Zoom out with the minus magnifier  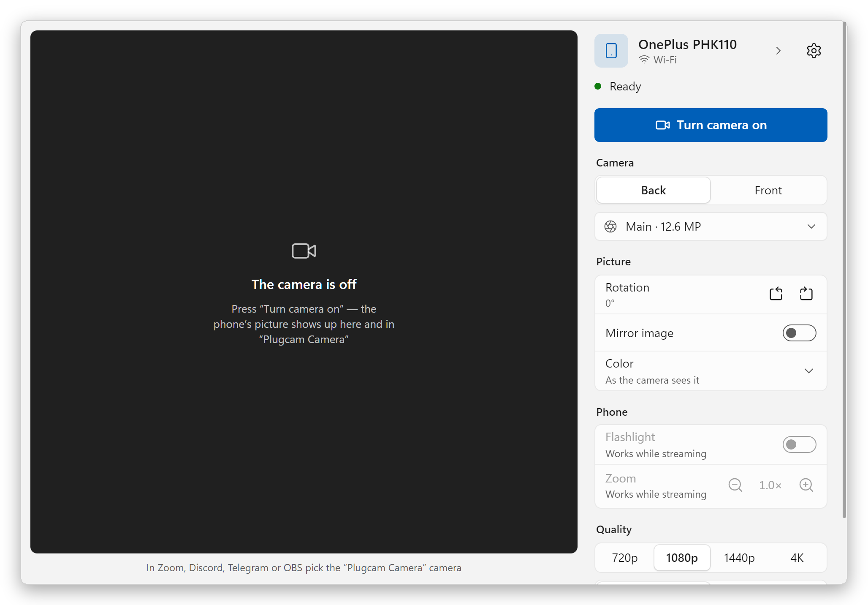(x=735, y=485)
